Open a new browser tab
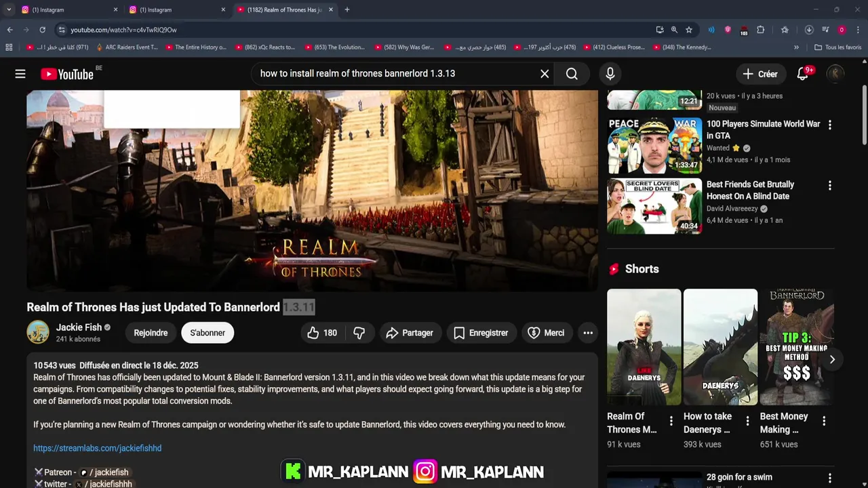868x488 pixels. (347, 9)
